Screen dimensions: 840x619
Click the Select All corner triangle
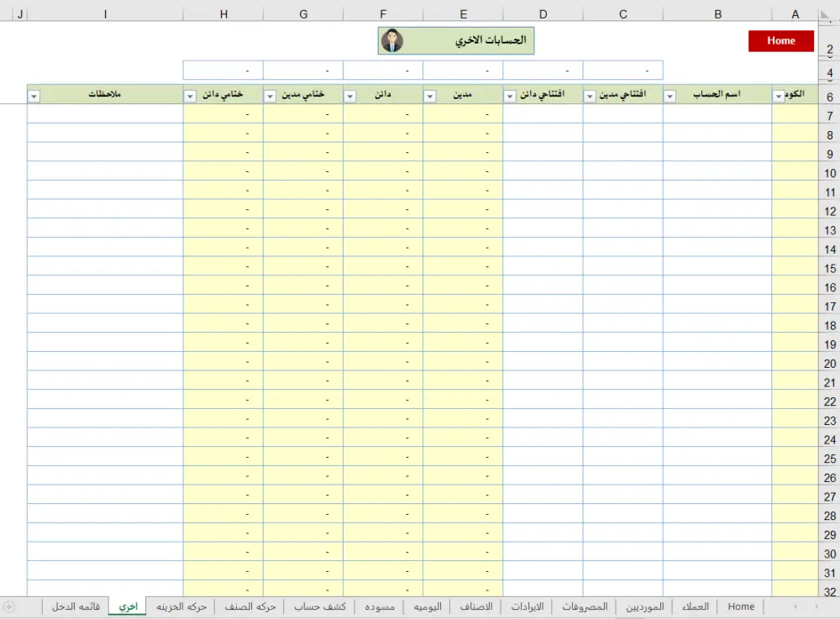click(x=826, y=14)
